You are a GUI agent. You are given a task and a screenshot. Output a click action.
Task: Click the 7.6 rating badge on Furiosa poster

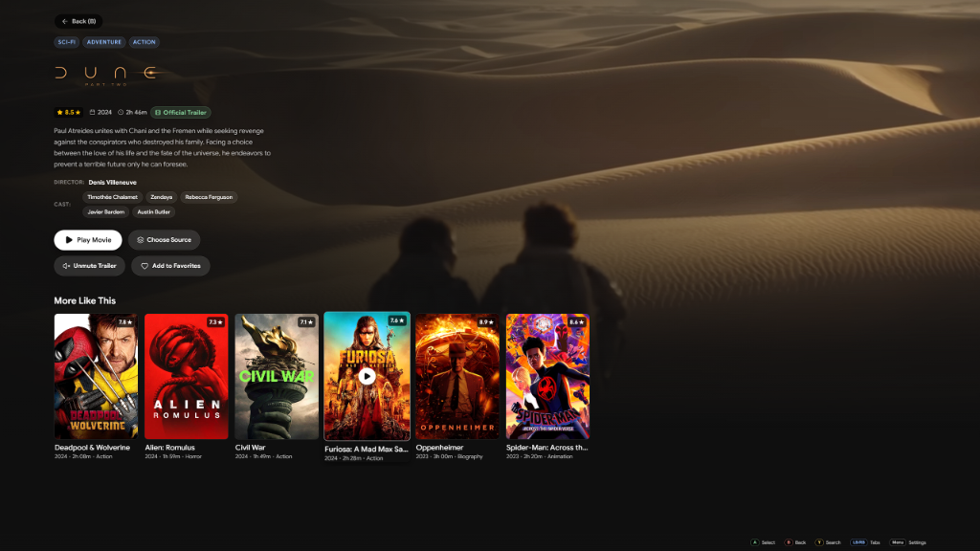[x=397, y=320]
